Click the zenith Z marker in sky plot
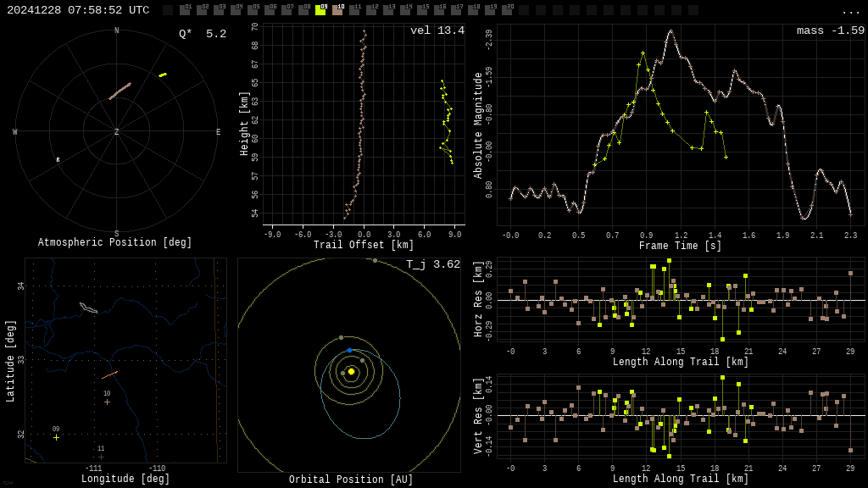Viewport: 868px width, 488px height. (117, 132)
